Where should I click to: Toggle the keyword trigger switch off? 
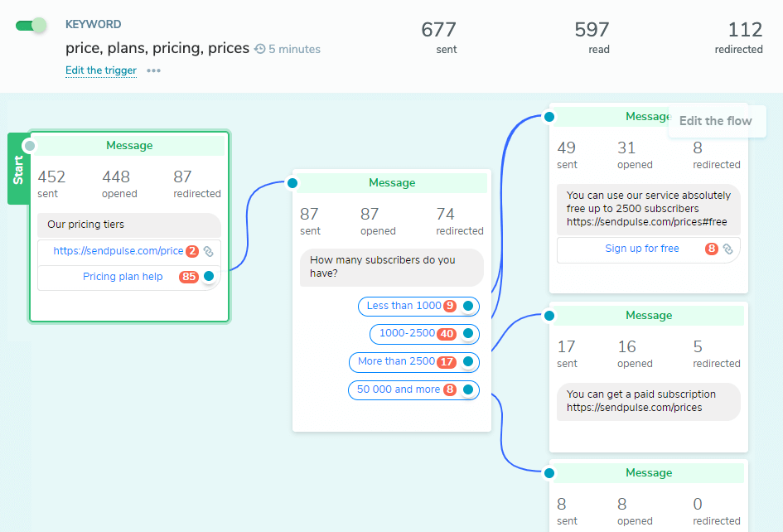[31, 25]
